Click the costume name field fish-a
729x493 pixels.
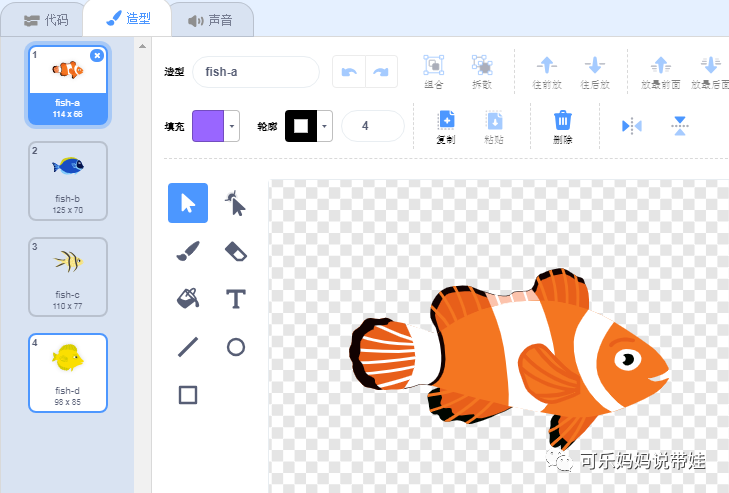coord(256,72)
